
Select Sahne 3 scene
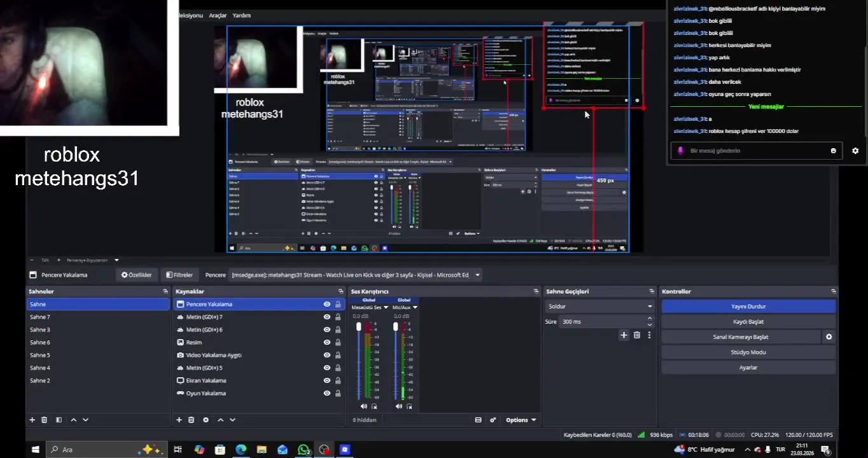[x=98, y=330]
